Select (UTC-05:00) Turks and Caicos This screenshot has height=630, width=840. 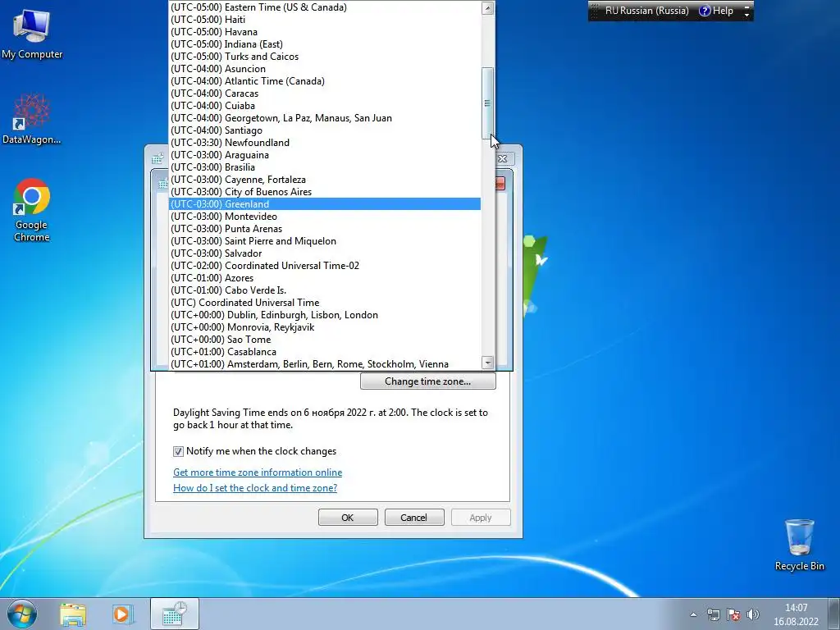[325, 57]
